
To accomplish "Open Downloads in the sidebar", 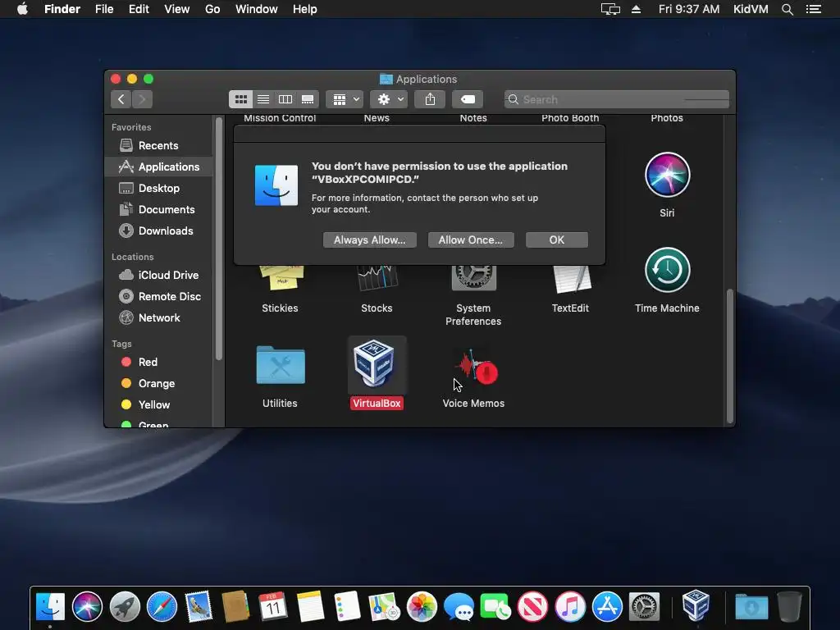I will [159, 231].
